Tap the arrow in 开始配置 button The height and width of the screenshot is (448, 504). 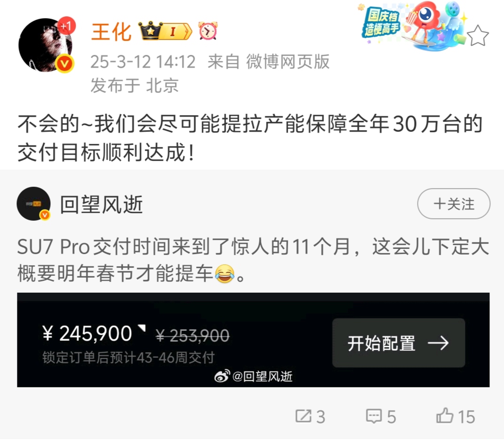pyautogui.click(x=438, y=343)
